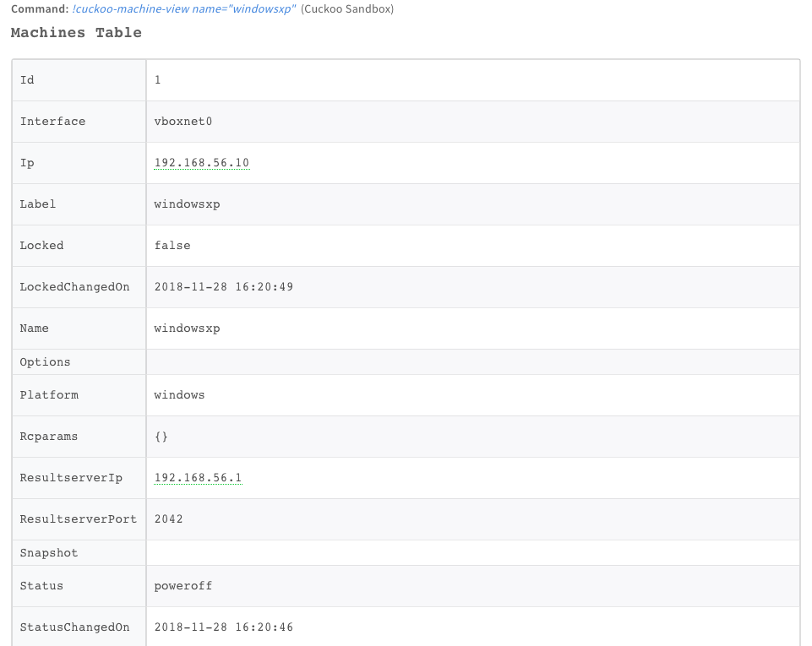
Task: Click the Machines Table heading
Action: click(x=76, y=33)
